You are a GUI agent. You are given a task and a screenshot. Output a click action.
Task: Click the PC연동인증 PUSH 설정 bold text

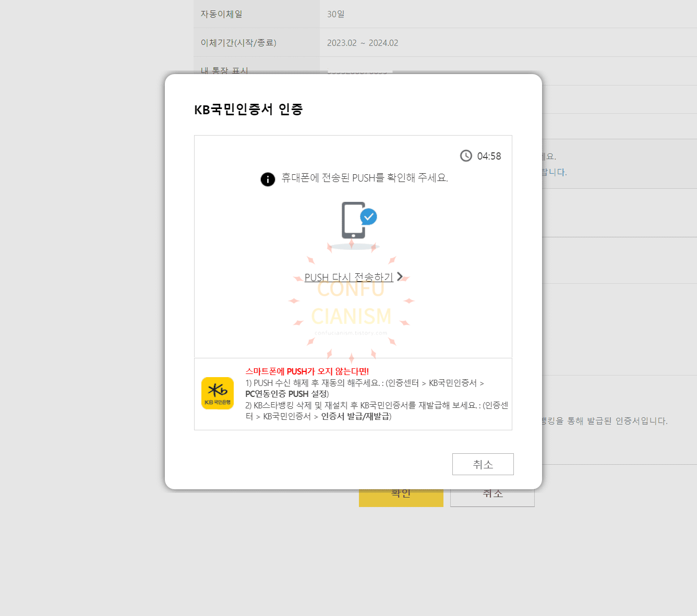[287, 394]
